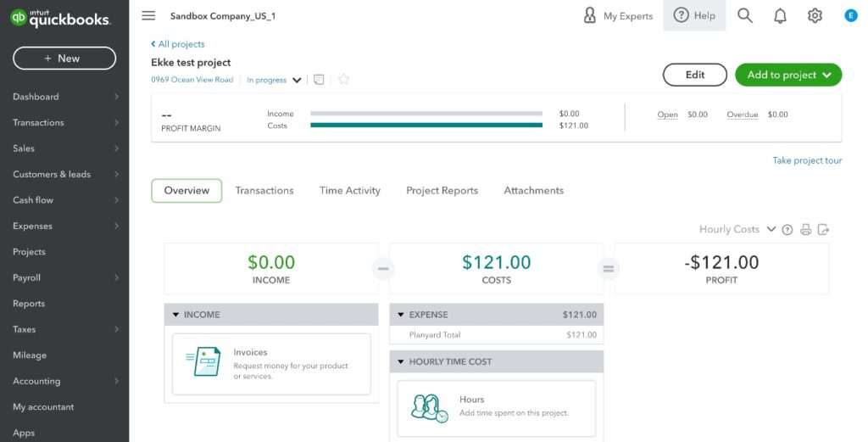Toggle the hamburger navigation menu
Viewport: 868px width, 442px height.
pos(148,15)
